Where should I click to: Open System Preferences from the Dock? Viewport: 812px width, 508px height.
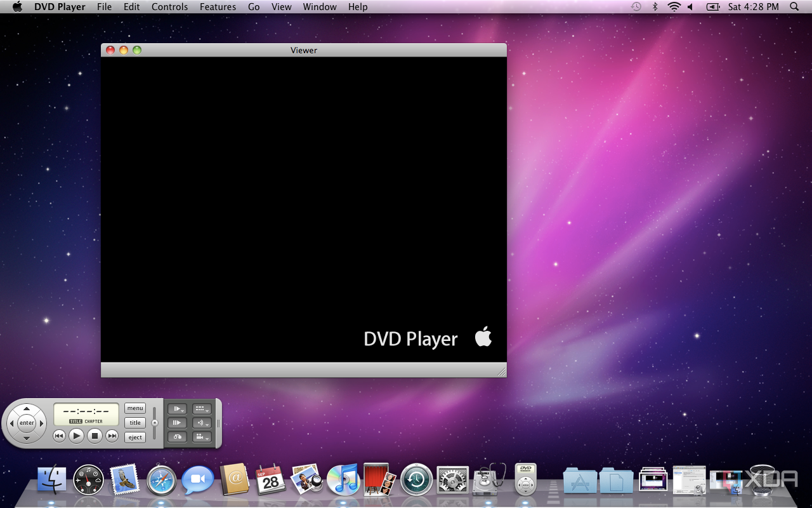pos(453,480)
